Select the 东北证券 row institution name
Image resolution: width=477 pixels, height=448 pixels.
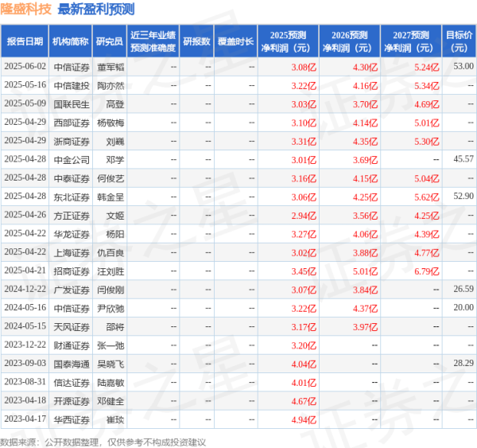point(70,196)
